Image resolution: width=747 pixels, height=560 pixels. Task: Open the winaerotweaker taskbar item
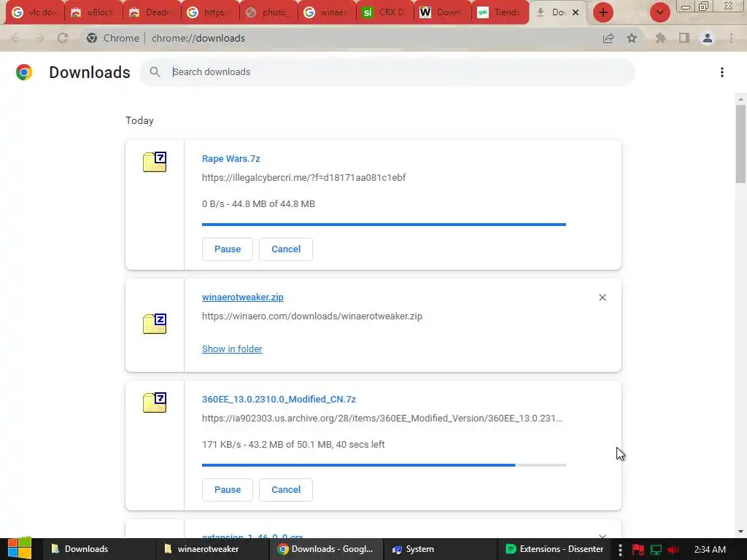point(212,549)
